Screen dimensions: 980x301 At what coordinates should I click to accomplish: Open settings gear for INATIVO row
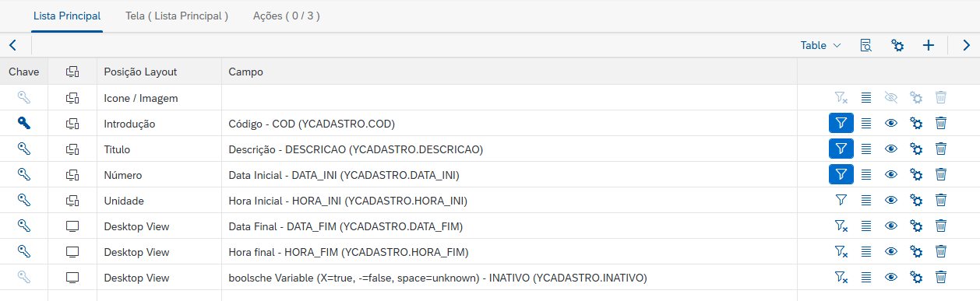point(916,277)
